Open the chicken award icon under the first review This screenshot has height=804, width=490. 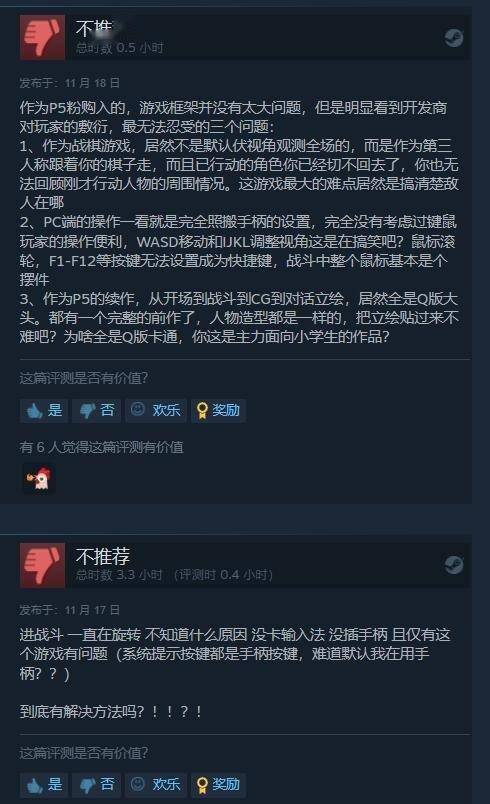click(38, 479)
